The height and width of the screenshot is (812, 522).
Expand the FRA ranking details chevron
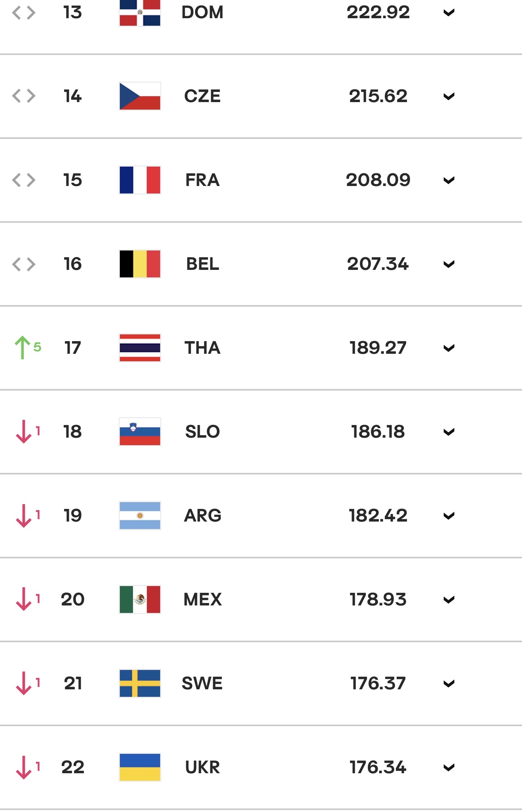pyautogui.click(x=449, y=180)
